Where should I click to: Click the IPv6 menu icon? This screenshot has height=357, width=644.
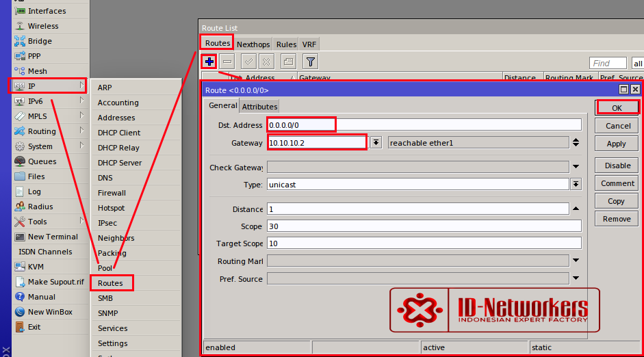pyautogui.click(x=20, y=101)
